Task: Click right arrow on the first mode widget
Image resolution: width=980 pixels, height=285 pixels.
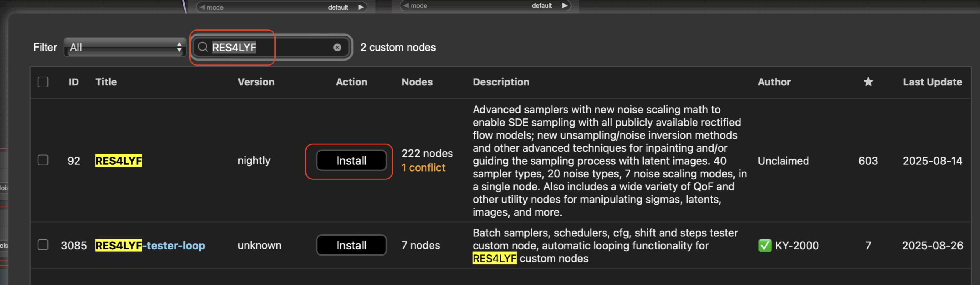Action: pyautogui.click(x=361, y=7)
